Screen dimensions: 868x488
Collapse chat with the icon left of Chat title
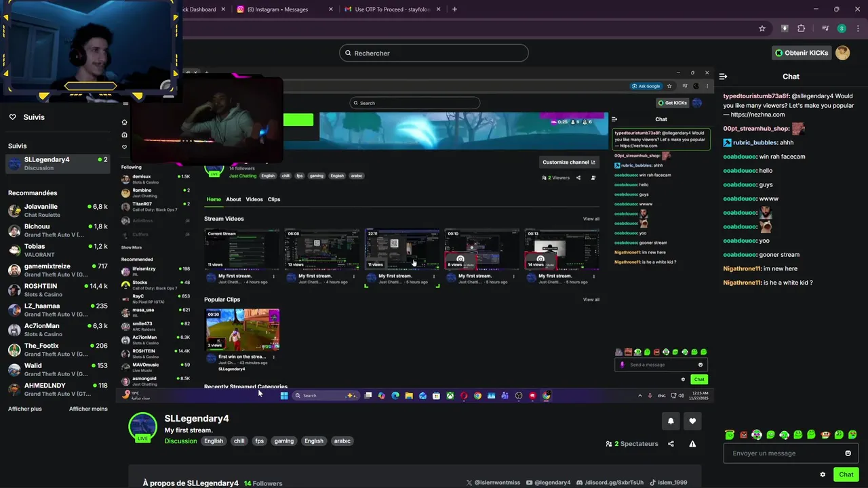tap(723, 77)
